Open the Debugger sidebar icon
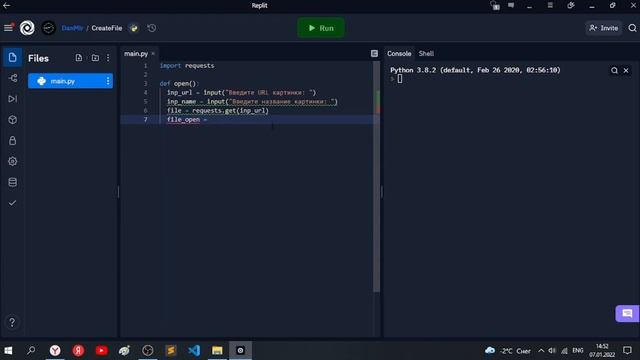 (x=12, y=99)
